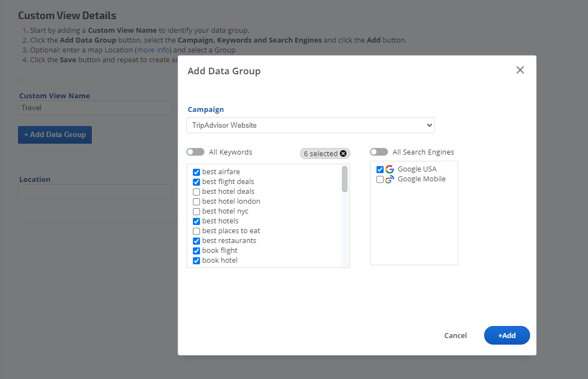Check the best hotel deals keyword
This screenshot has height=379, width=588.
click(x=197, y=192)
